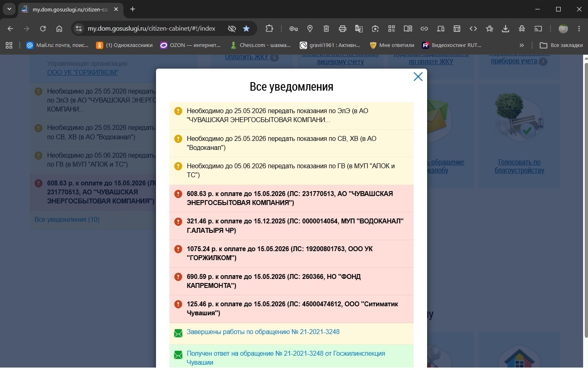Open the Одноклассники bookmark

coord(125,45)
